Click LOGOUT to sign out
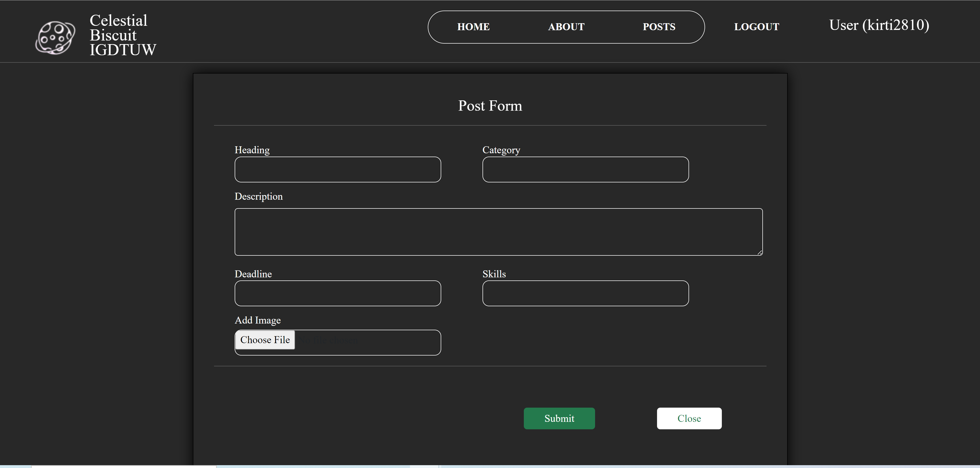Image resolution: width=980 pixels, height=468 pixels. click(x=756, y=27)
